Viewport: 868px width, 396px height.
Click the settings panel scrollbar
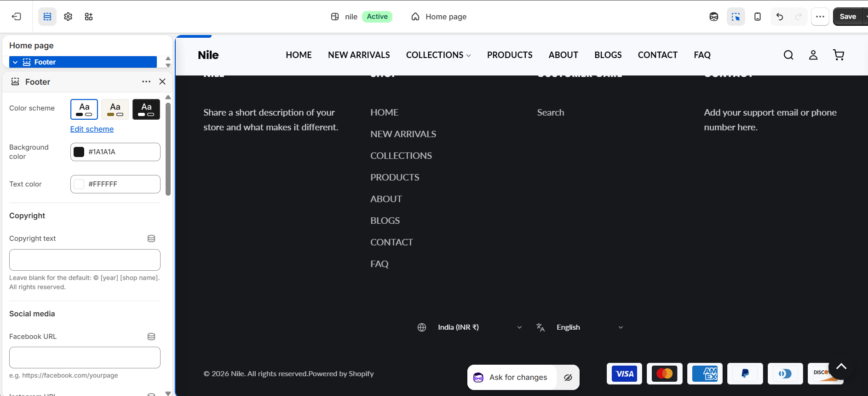(x=168, y=149)
